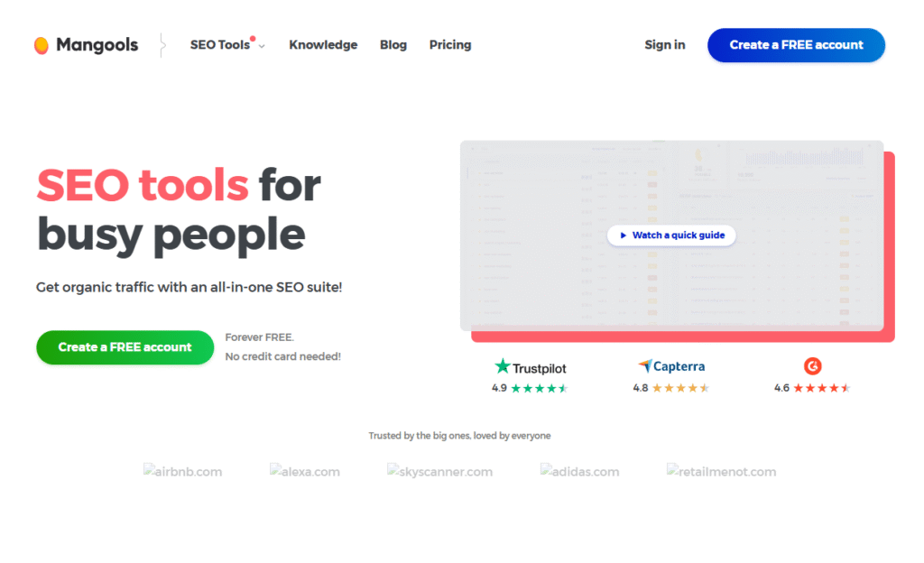The width and height of the screenshot is (924, 563).
Task: Click the Sign in link
Action: coord(665,45)
